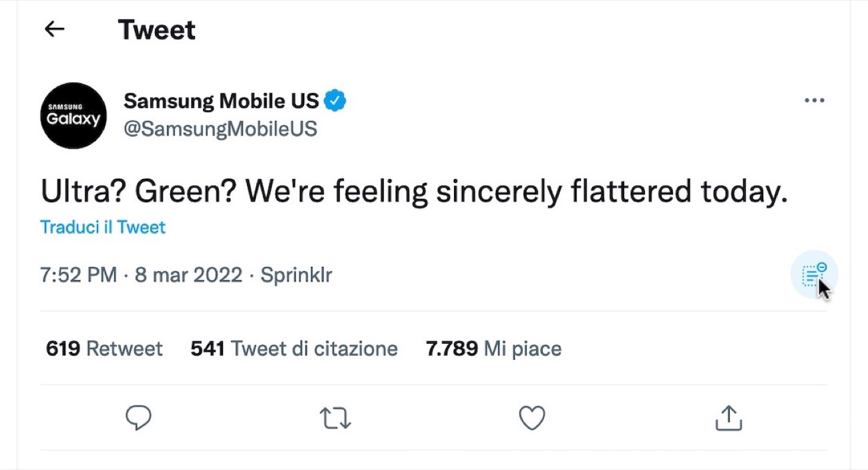The height and width of the screenshot is (470, 868).
Task: Click the tweet timestamp '7:52 PM'
Action: [x=78, y=274]
